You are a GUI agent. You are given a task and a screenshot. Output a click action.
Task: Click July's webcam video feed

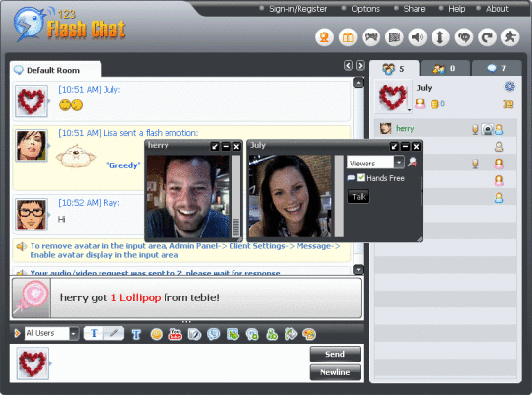[291, 196]
